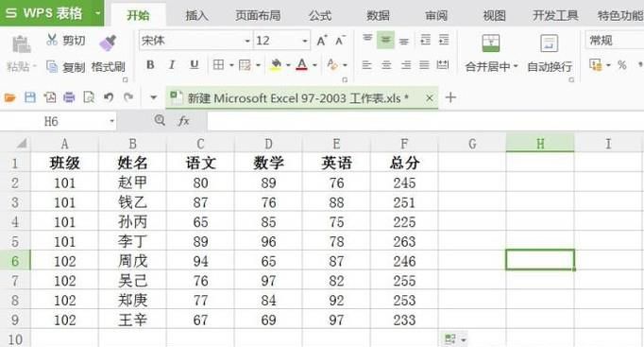
Task: Align text right horizontally
Action: click(x=405, y=65)
